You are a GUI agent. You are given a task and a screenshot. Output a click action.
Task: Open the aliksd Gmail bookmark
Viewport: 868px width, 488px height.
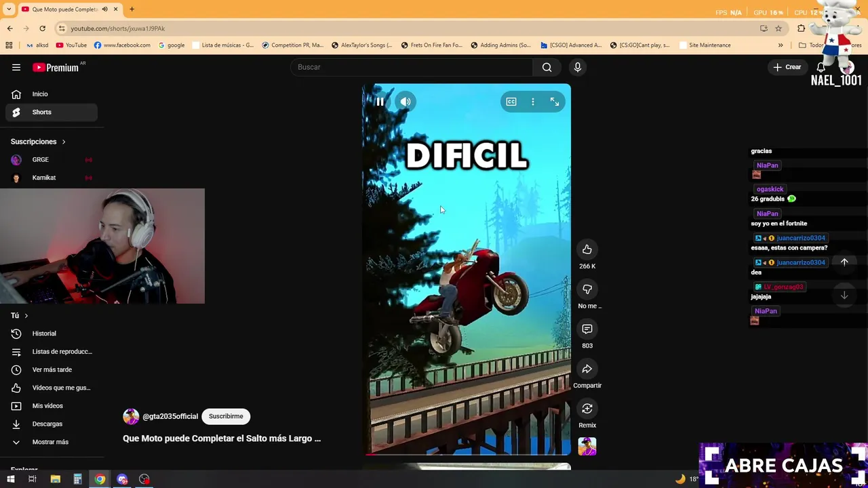coord(37,45)
